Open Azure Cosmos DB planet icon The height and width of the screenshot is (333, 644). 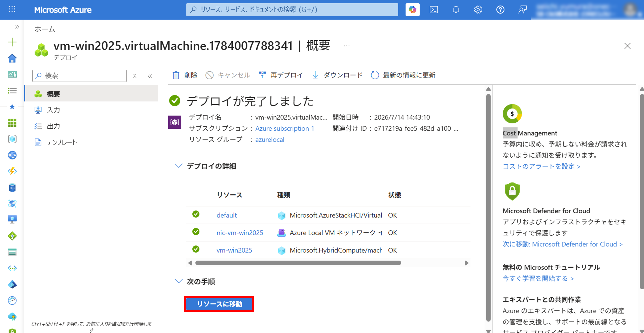pyautogui.click(x=12, y=204)
